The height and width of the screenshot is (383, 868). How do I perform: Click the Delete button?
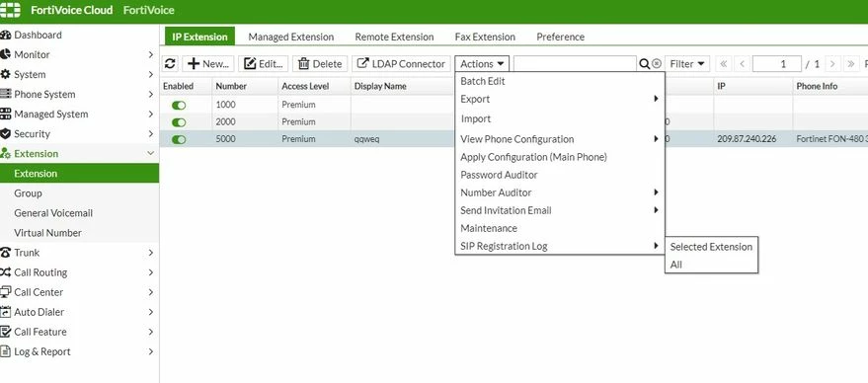pos(320,64)
